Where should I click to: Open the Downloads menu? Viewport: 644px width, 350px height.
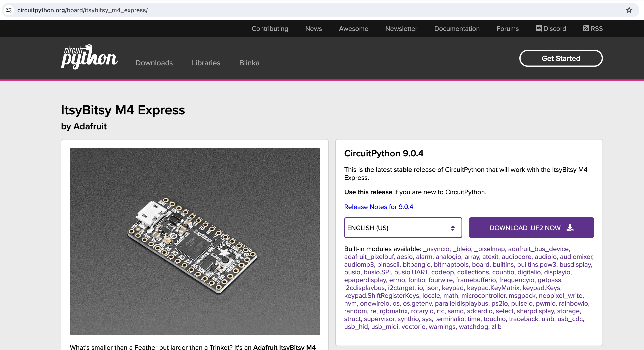[154, 63]
